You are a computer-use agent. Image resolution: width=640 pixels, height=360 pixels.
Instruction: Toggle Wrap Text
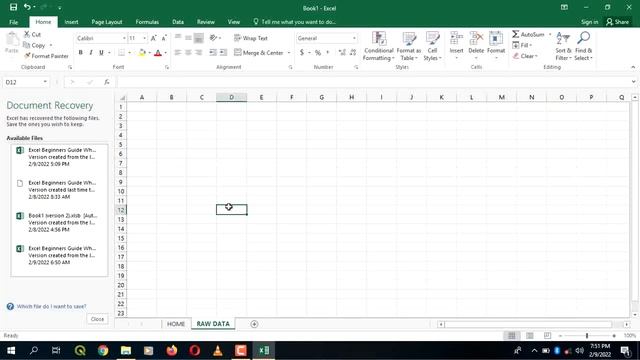251,38
